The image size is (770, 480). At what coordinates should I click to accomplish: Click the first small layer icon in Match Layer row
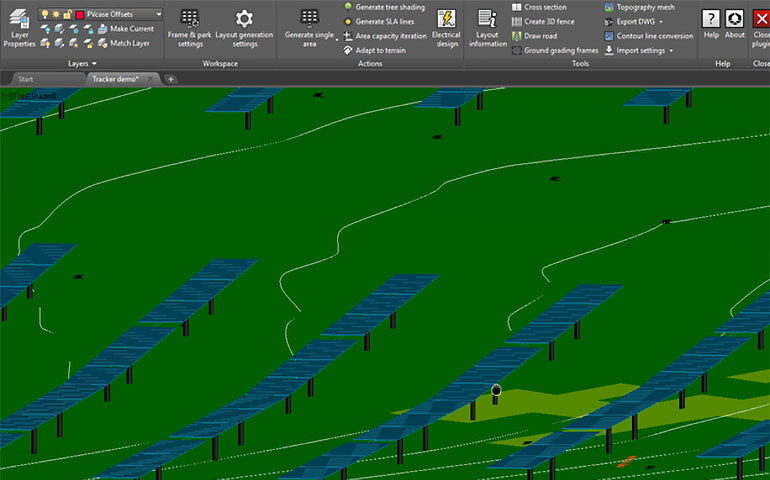point(45,43)
